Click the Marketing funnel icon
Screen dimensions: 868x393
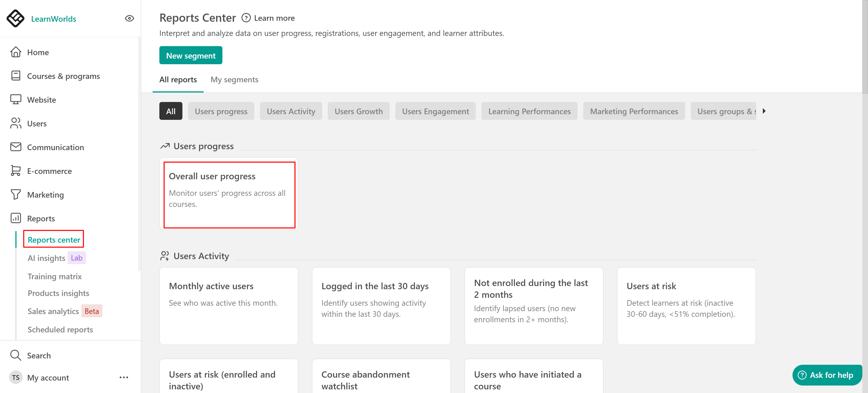coord(16,195)
